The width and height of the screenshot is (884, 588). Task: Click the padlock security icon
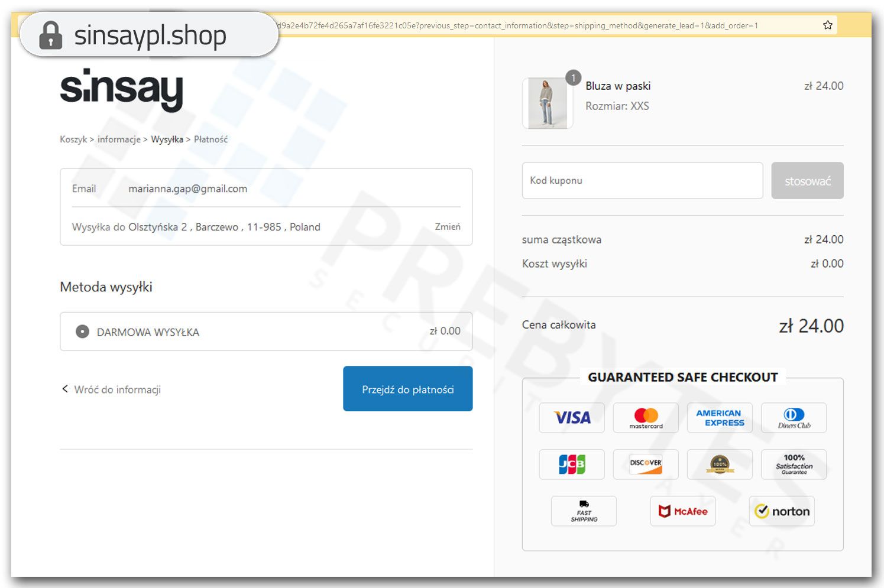pos(50,35)
